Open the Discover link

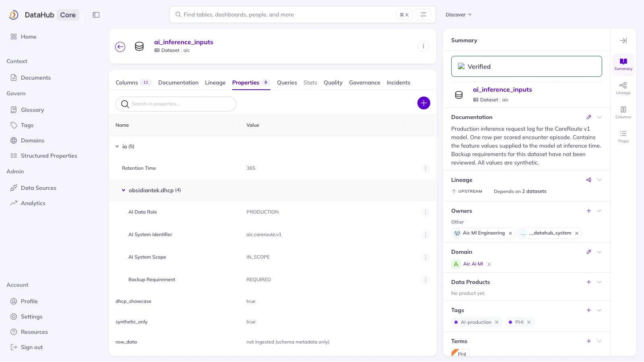coord(458,15)
